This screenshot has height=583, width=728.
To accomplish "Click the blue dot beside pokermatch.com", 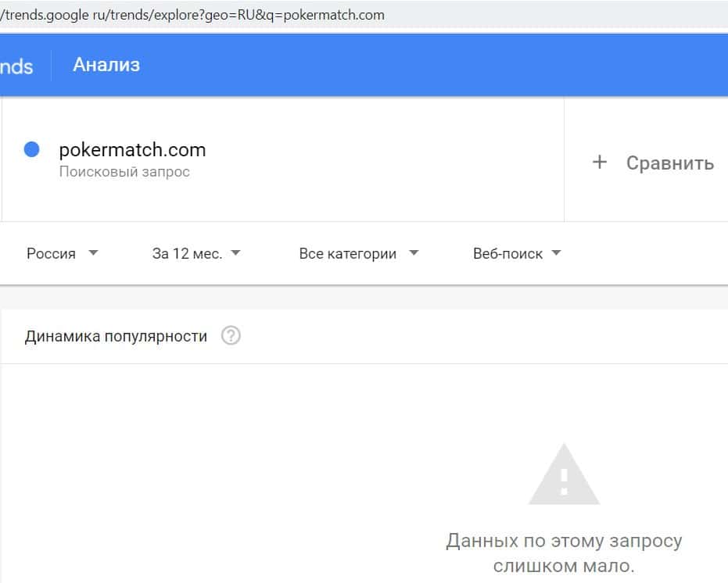I will [32, 149].
